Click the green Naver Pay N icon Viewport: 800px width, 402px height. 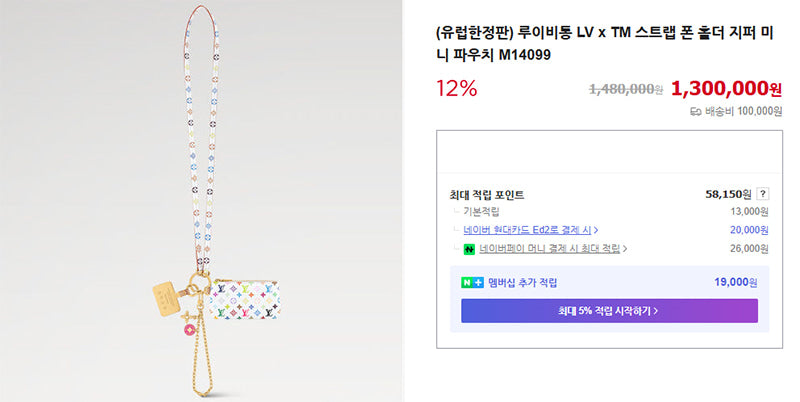[x=469, y=249]
